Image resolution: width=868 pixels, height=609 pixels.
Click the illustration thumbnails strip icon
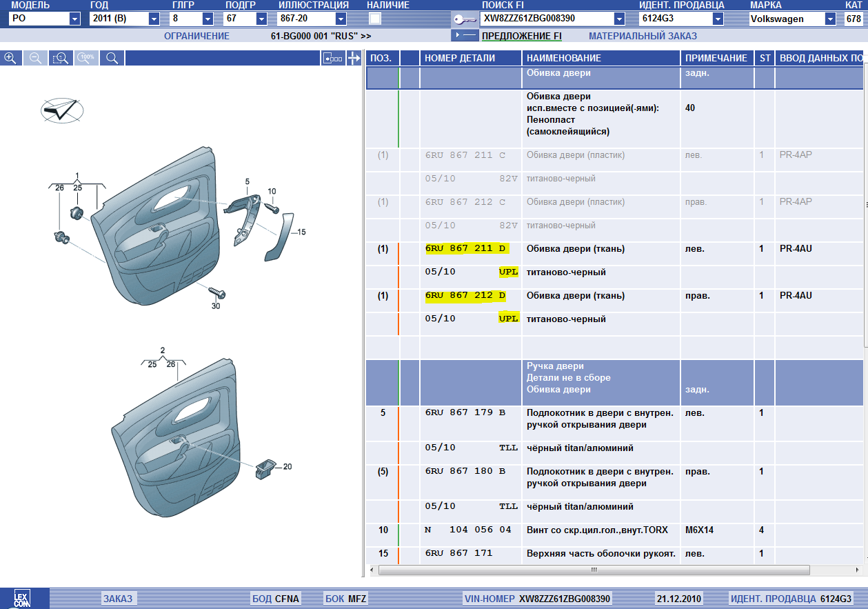point(333,59)
